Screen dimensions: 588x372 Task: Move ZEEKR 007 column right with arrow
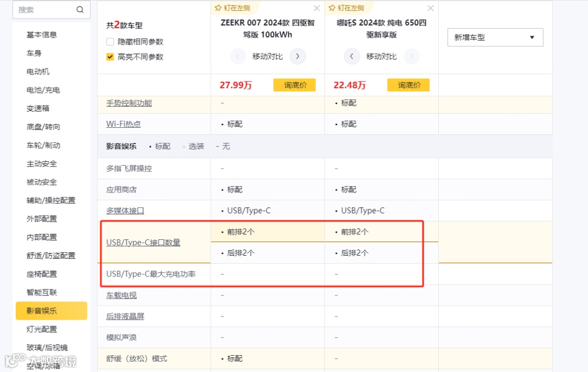pos(298,57)
